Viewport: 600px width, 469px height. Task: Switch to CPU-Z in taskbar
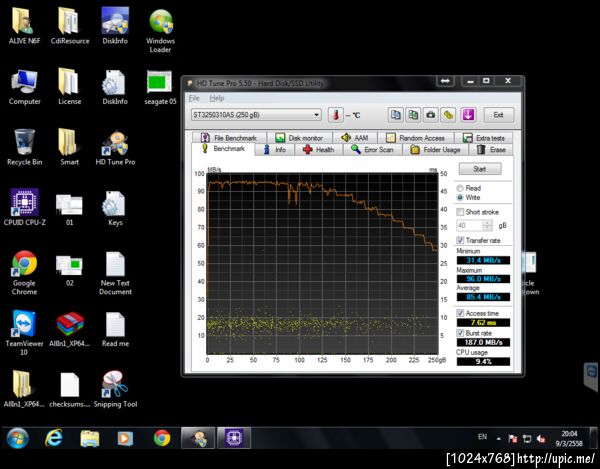click(234, 438)
